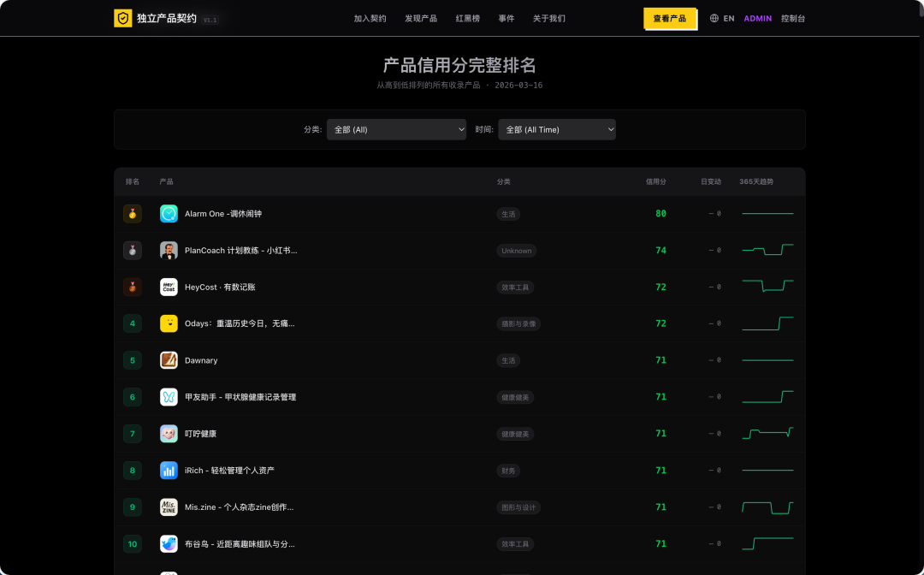
Task: Click the globe language icon
Action: click(714, 18)
